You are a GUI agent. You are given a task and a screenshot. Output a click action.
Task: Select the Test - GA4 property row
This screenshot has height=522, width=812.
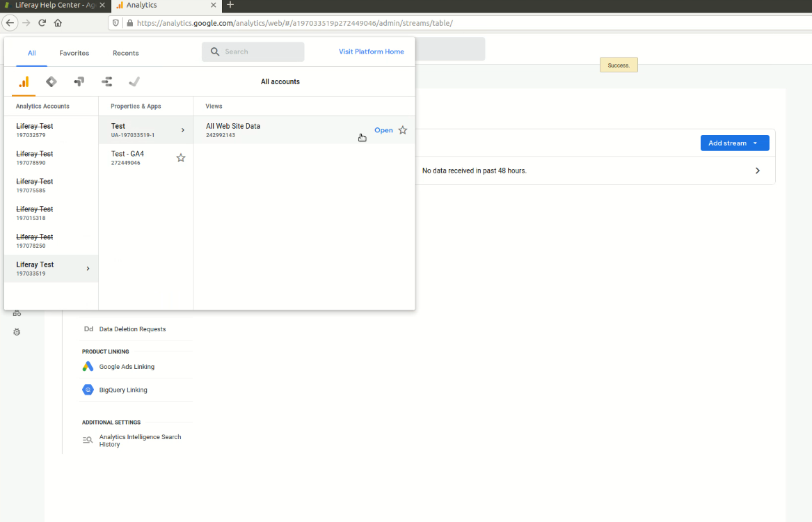(145, 158)
